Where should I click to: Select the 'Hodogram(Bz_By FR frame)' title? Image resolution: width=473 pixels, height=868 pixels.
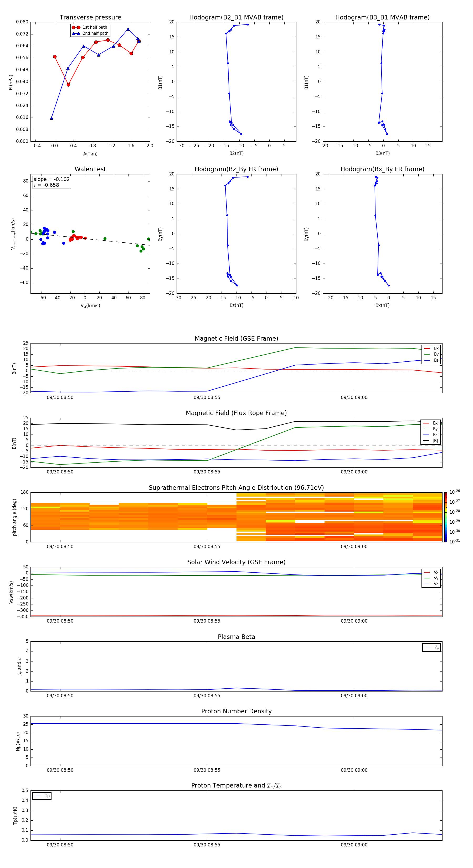(236, 169)
